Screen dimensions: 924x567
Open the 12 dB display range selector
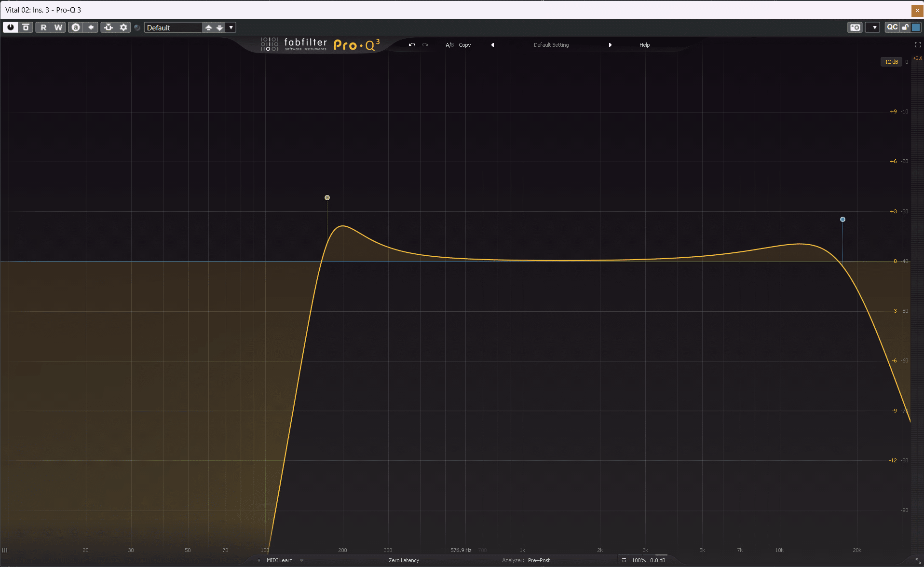[891, 62]
